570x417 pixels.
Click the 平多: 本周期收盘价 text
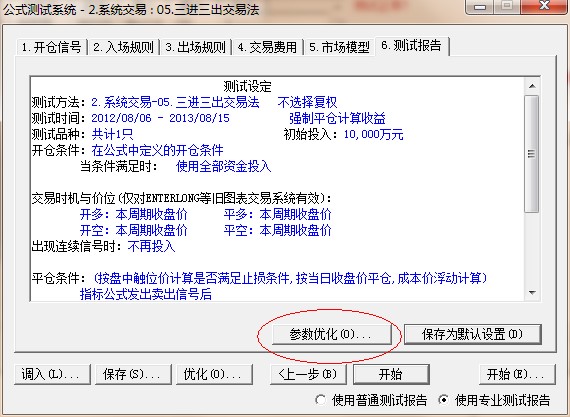278,214
